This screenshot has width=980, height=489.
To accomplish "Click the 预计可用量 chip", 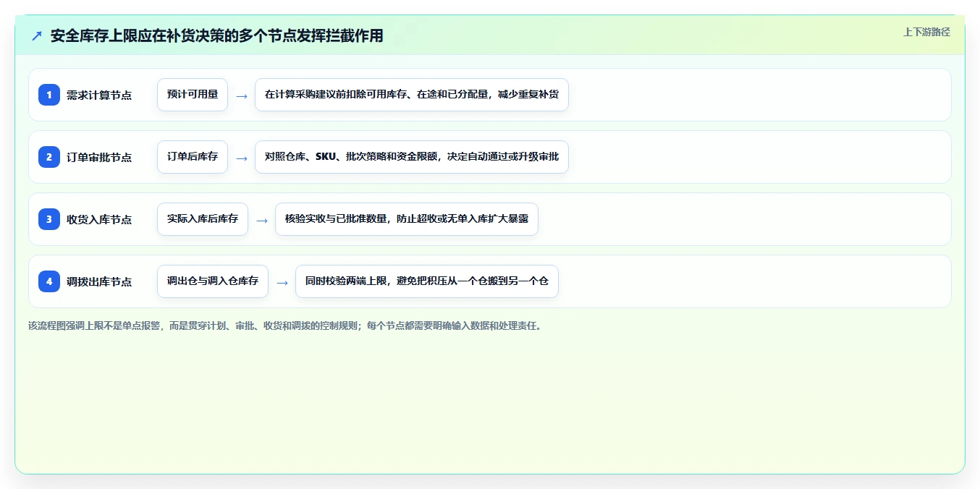I will (x=193, y=95).
